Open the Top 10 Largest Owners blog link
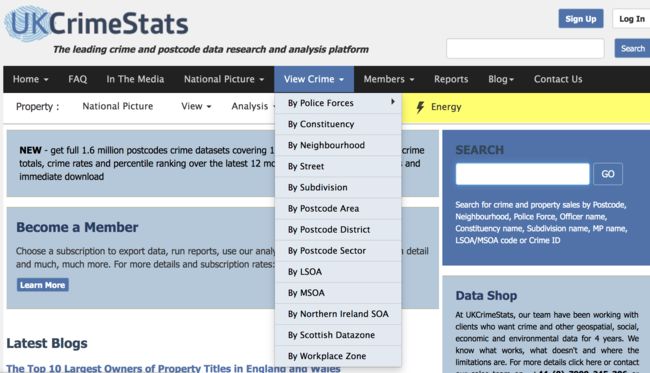Screen dimensions: 650x373 click(173, 368)
